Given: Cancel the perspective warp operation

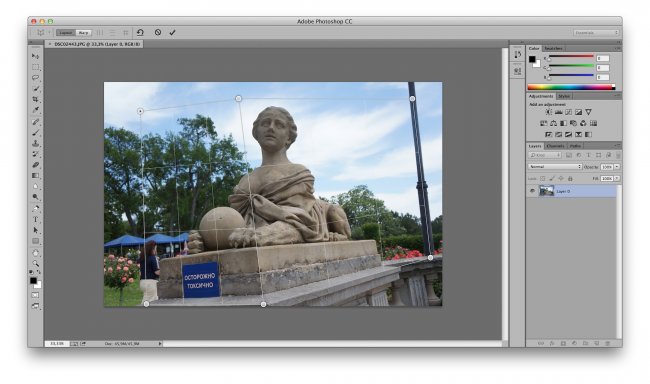Looking at the screenshot, I should coord(158,32).
